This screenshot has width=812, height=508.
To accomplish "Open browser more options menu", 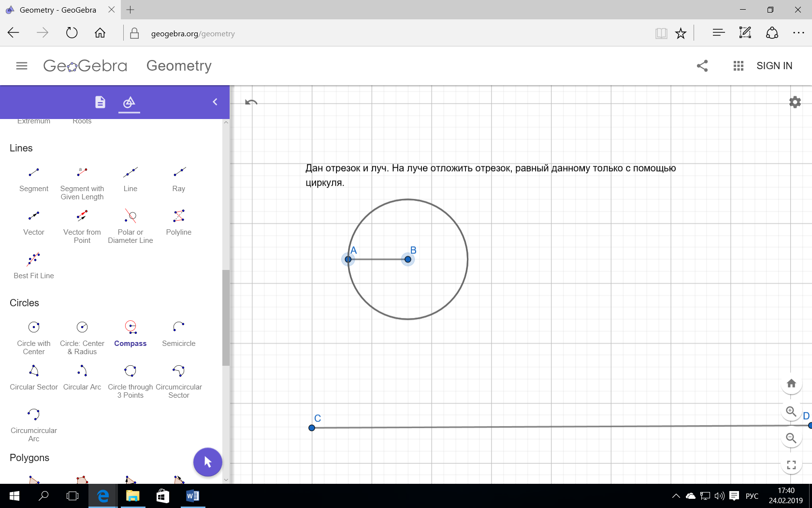I will tap(798, 33).
